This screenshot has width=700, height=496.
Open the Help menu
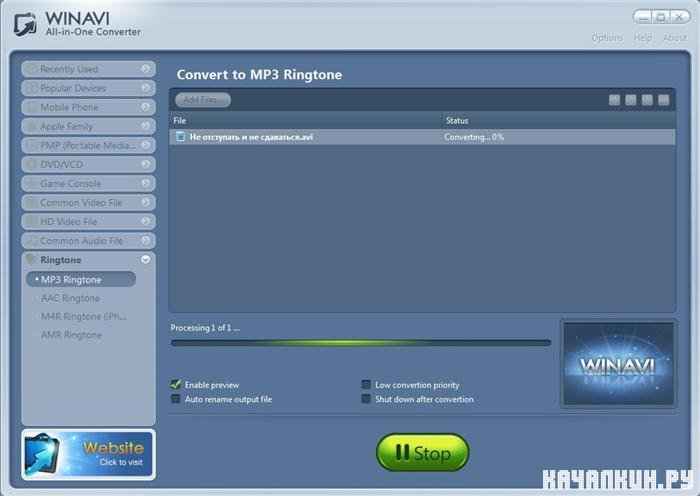coord(642,38)
